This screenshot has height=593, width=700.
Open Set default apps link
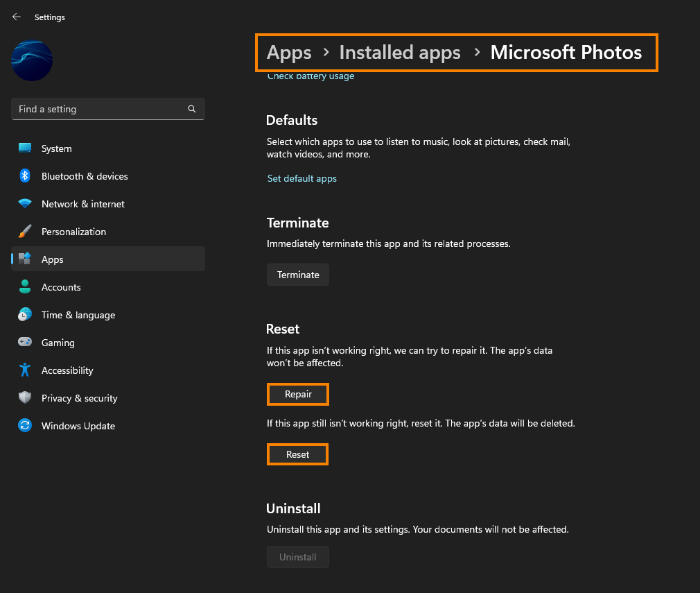coord(301,178)
